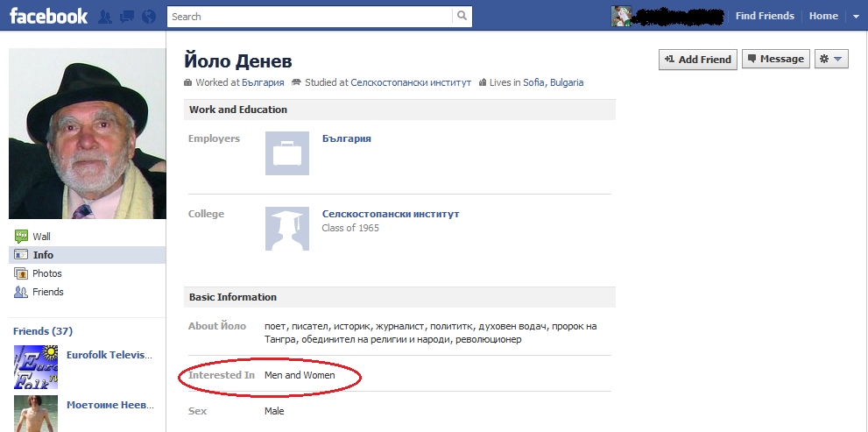Click college graduate placeholder image
The width and height of the screenshot is (868, 432).
coord(286,229)
